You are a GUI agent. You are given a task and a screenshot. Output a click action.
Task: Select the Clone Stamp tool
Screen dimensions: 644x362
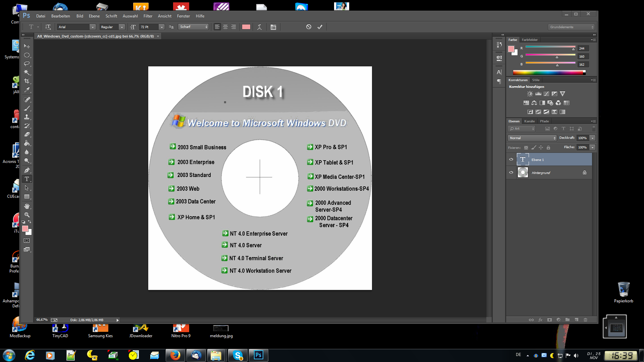(27, 117)
